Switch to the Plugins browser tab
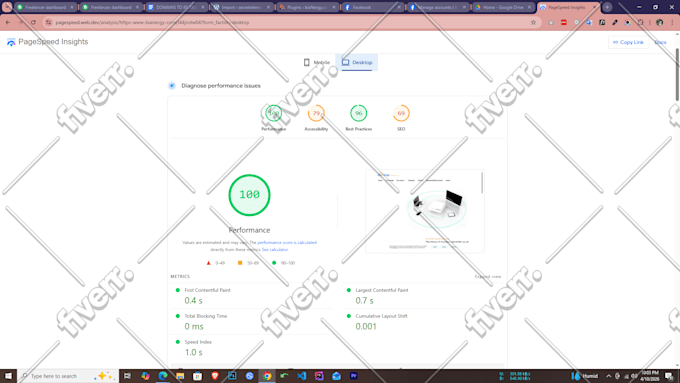 [306, 7]
